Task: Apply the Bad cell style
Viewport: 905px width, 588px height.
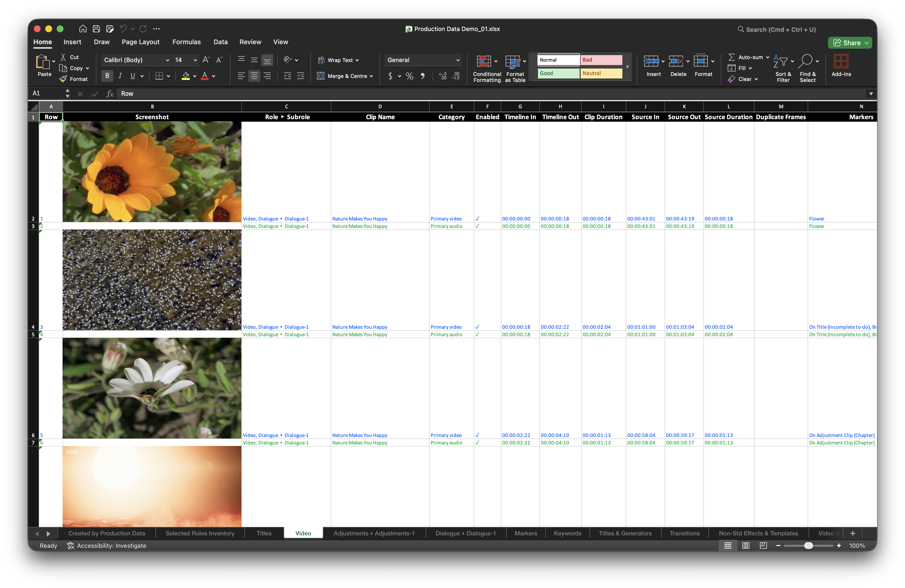Action: (601, 60)
